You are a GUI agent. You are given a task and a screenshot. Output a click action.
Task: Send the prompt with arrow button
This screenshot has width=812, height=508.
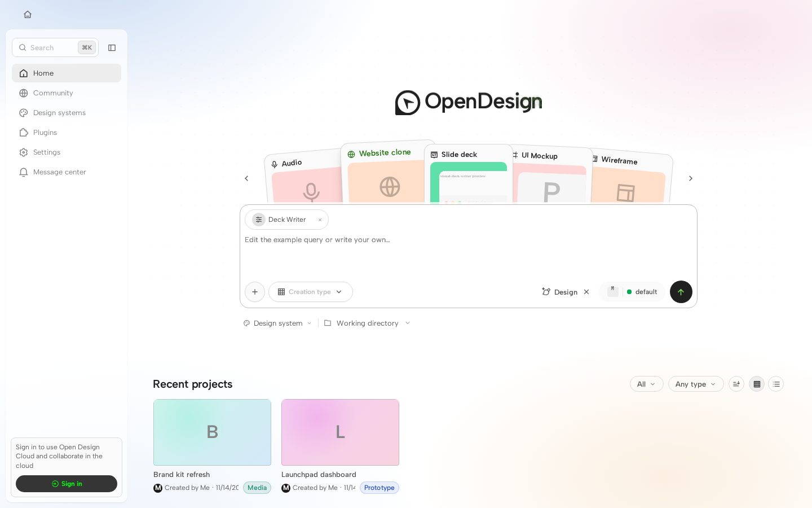click(x=681, y=292)
